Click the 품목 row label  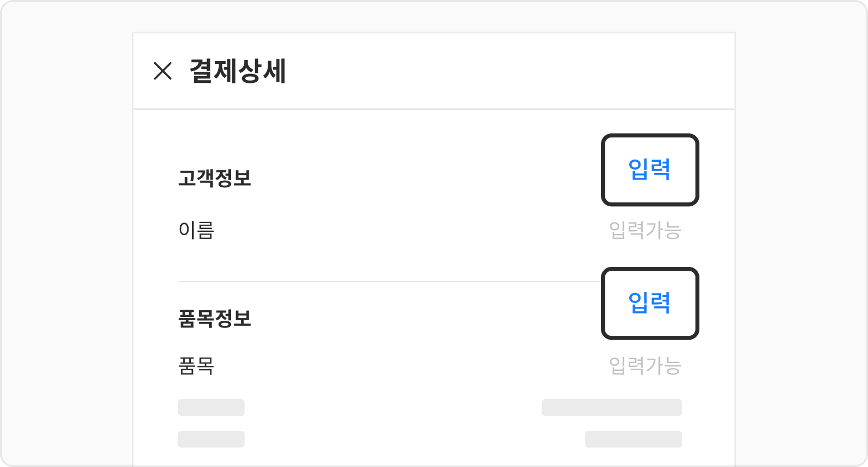point(196,366)
